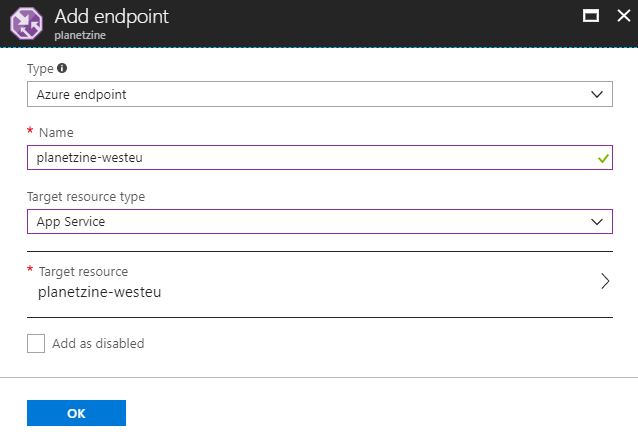
Task: Open the App Service resource type dropdown
Action: [x=320, y=221]
